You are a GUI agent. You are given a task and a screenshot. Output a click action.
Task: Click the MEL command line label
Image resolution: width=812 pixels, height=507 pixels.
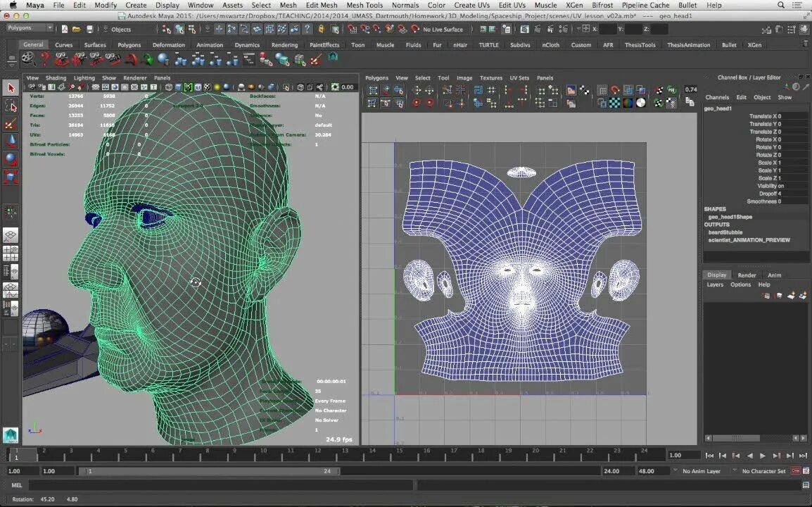pos(17,485)
